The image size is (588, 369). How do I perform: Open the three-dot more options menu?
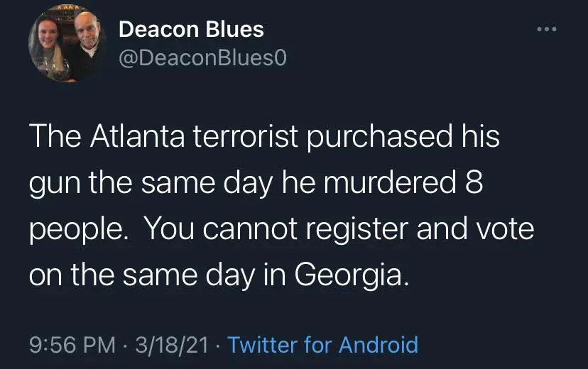pyautogui.click(x=545, y=29)
